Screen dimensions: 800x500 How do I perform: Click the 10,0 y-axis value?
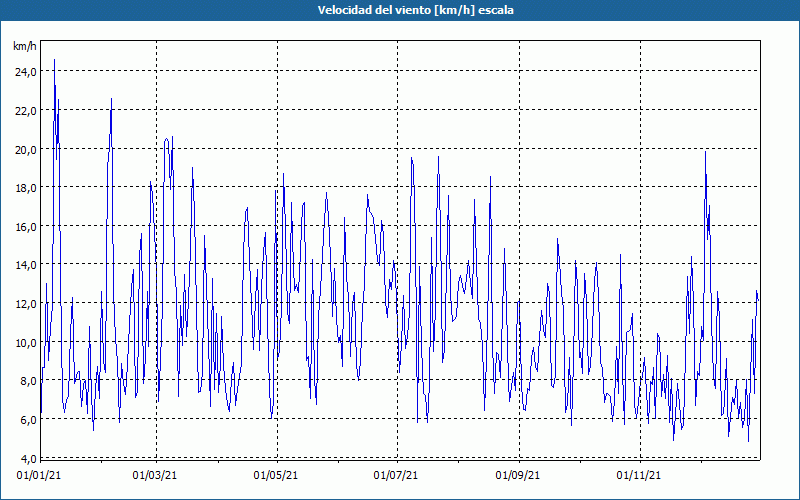click(x=26, y=342)
